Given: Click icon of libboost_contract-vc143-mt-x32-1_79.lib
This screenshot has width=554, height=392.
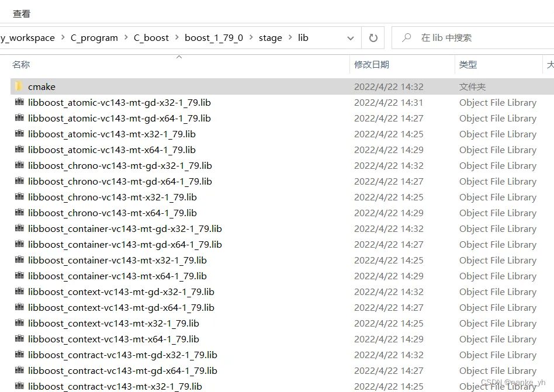Looking at the screenshot, I should tap(19, 386).
